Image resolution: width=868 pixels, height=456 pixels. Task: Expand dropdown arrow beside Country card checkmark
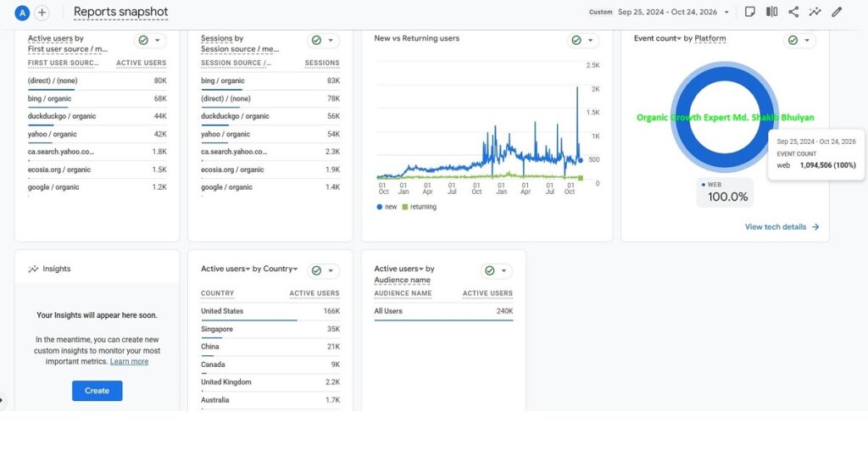click(331, 270)
